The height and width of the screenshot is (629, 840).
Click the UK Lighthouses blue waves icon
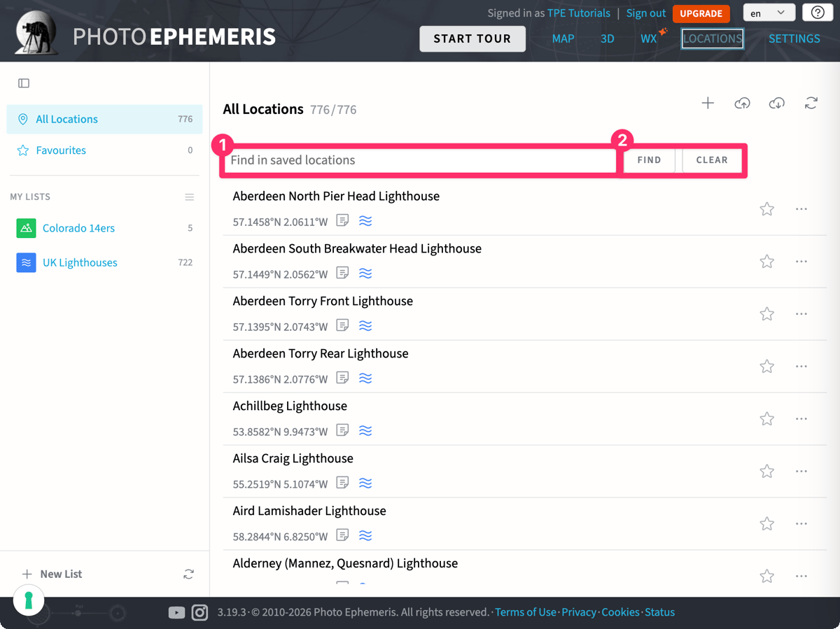(26, 262)
